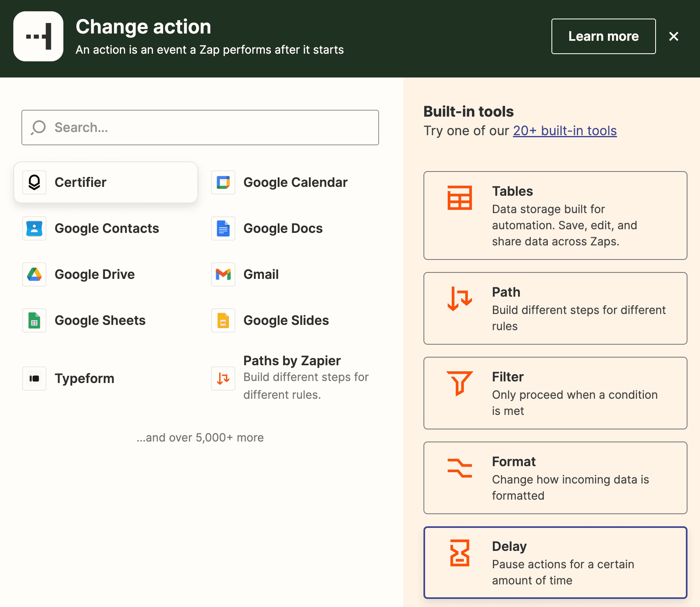The image size is (700, 607).
Task: Follow the 20+ built-in tools link
Action: click(565, 131)
